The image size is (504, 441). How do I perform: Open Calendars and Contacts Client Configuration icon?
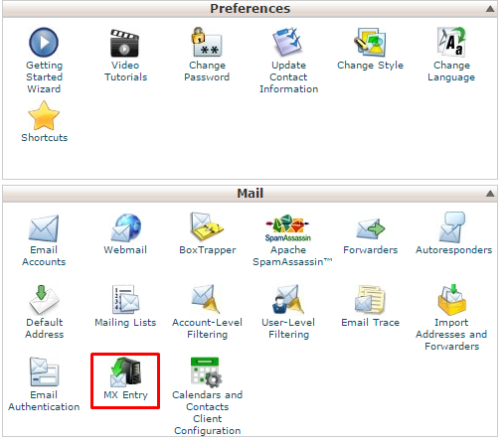point(206,371)
